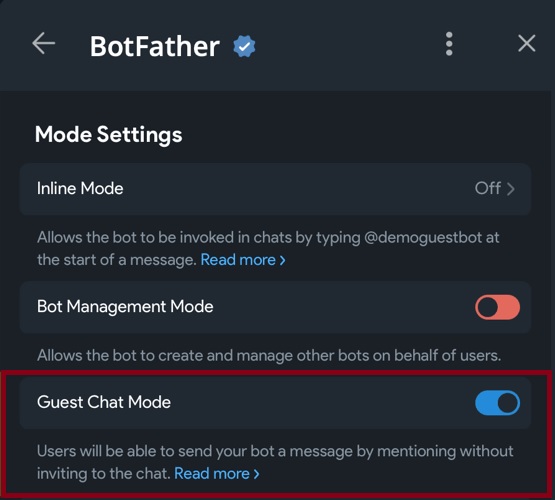Click the chevron arrow next to Off
This screenshot has width=555, height=500.
[x=510, y=189]
